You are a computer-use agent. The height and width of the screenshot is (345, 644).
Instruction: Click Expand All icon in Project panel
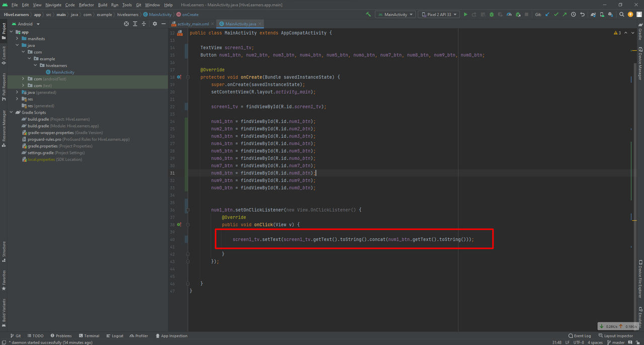click(135, 24)
